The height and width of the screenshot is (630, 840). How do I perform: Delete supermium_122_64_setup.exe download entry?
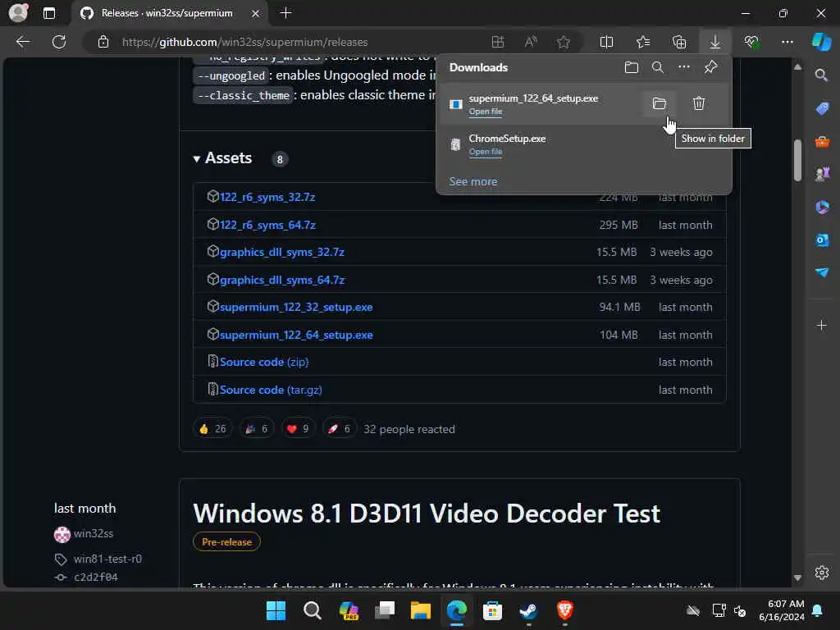[x=699, y=103]
